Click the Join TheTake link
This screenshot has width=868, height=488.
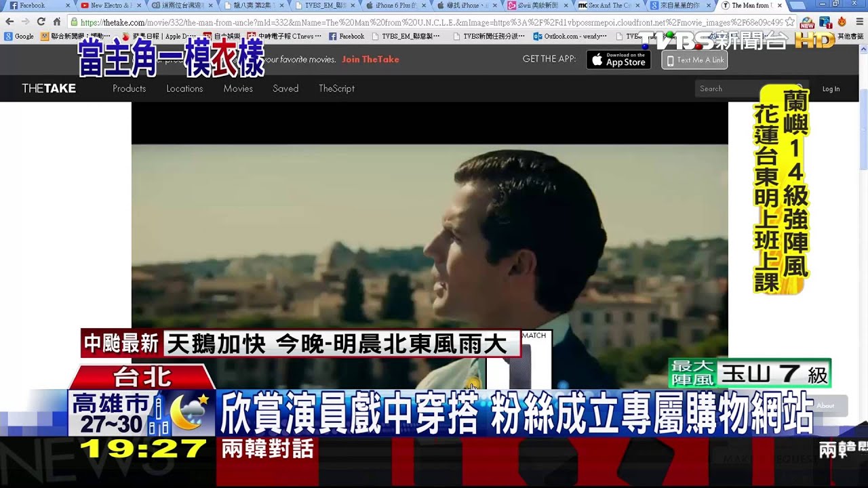point(370,59)
